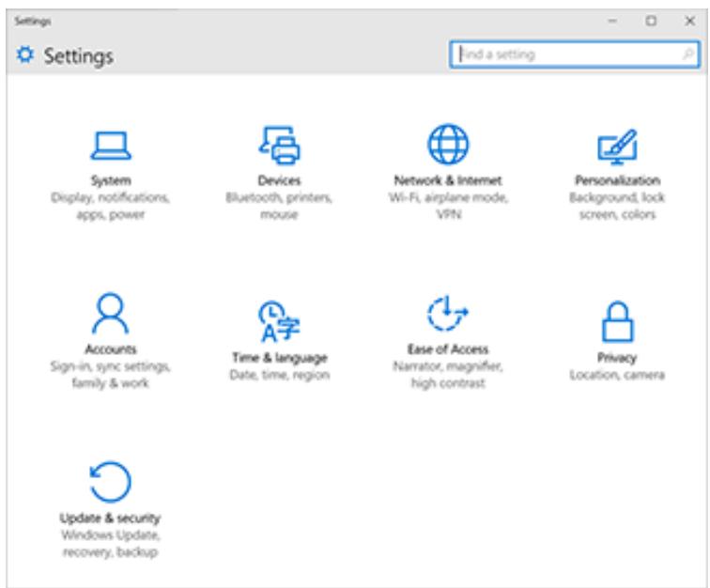Click 'Date, time, region' description

pyautogui.click(x=279, y=375)
